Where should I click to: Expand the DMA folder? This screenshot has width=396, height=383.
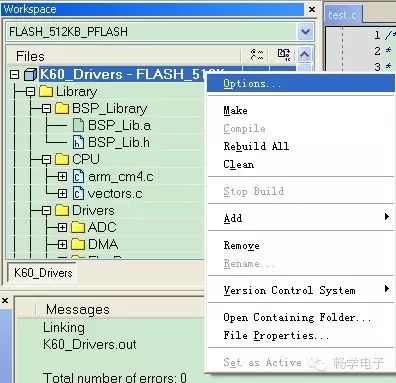(62, 245)
